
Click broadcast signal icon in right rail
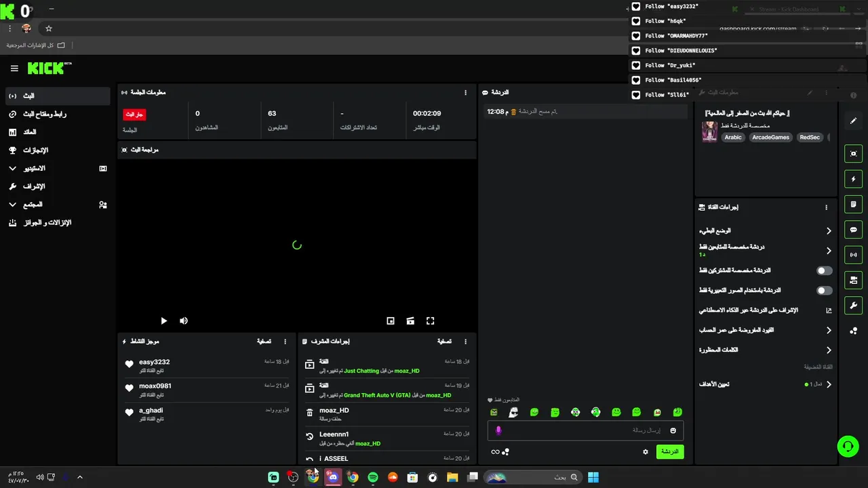pyautogui.click(x=853, y=255)
